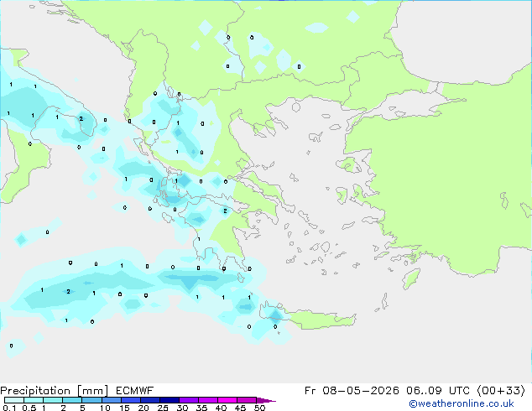Pick the 20–25 mm legend color box

[150, 400]
